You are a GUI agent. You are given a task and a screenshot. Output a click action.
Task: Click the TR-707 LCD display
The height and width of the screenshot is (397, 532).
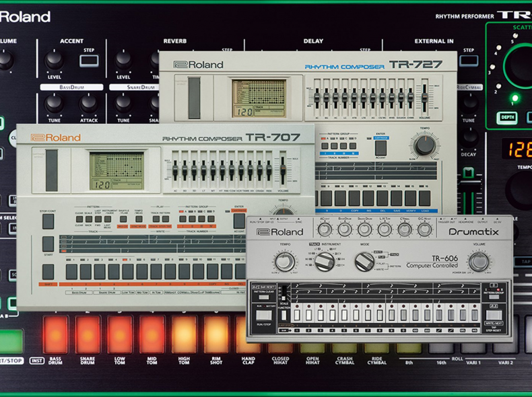[x=117, y=171]
